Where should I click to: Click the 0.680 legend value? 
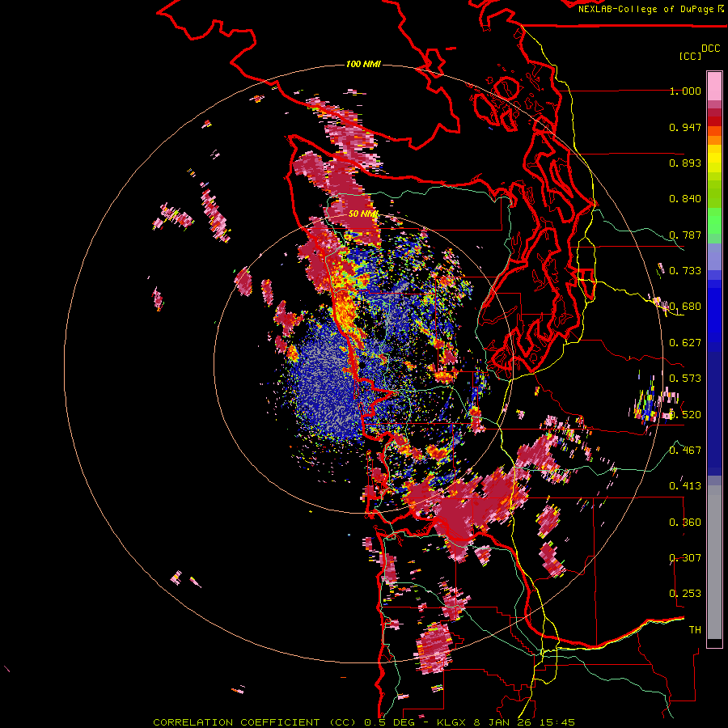pyautogui.click(x=685, y=307)
